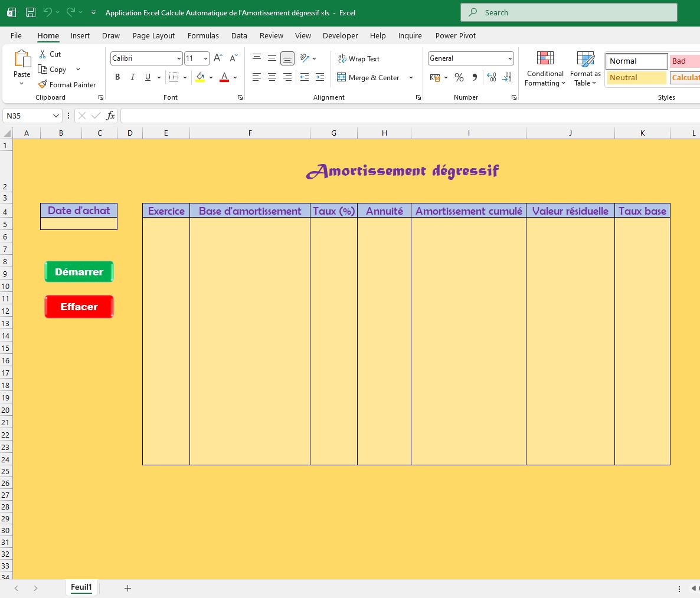The height and width of the screenshot is (598, 700).
Task: Click the Increase Indent icon
Action: tap(320, 77)
